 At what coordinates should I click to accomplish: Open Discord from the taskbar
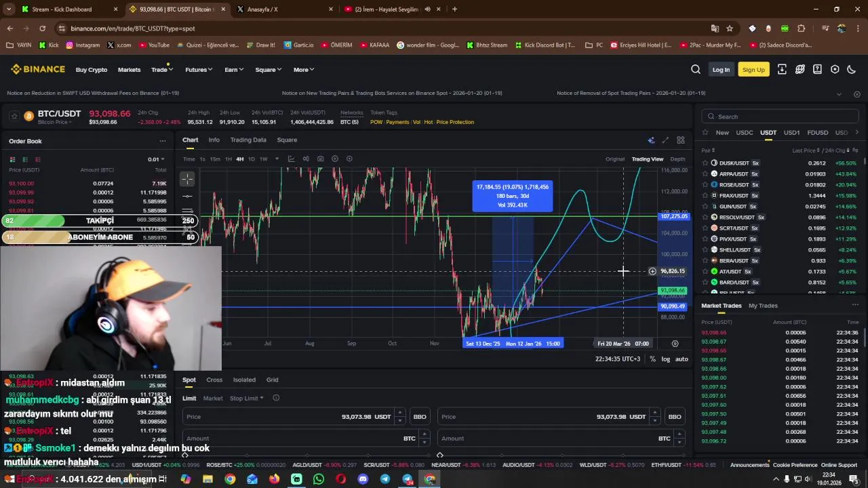pos(363,479)
